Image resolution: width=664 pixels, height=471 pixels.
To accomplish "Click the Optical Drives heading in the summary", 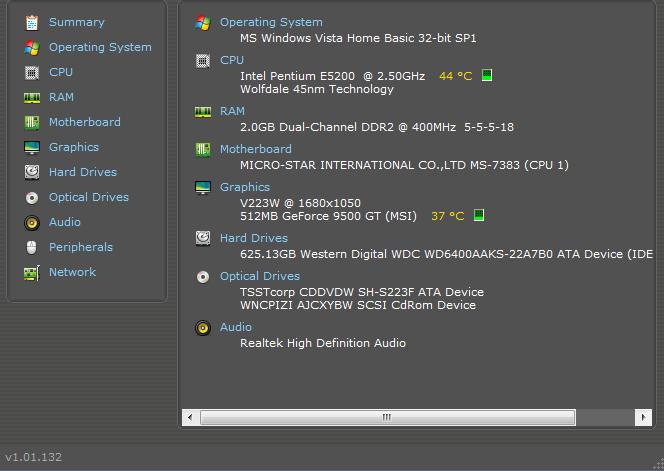I will tap(259, 276).
